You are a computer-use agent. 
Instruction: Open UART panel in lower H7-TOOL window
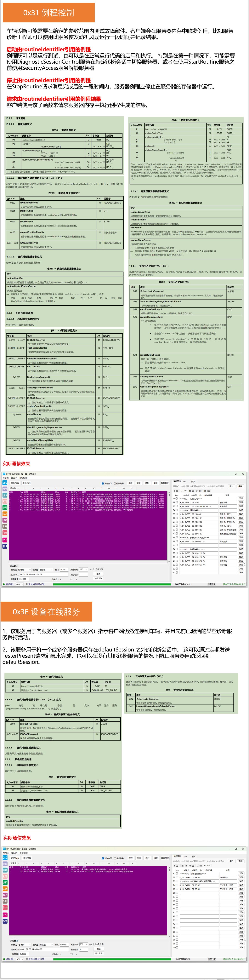(5, 882)
